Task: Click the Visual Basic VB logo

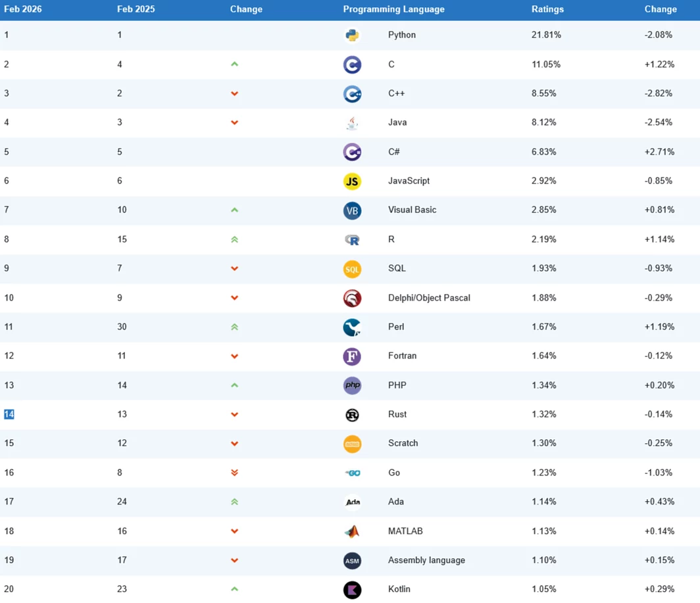Action: click(352, 210)
